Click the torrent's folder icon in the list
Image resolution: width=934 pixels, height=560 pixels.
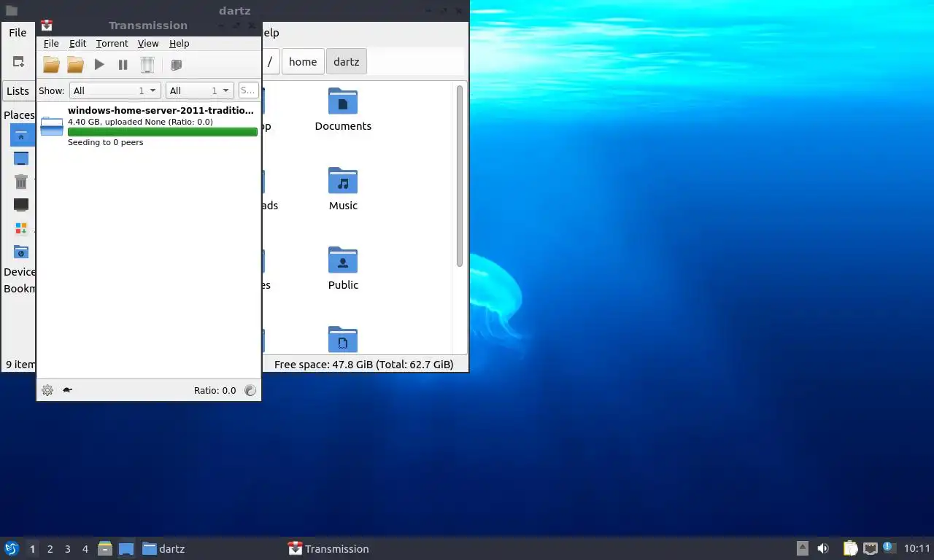click(x=52, y=126)
